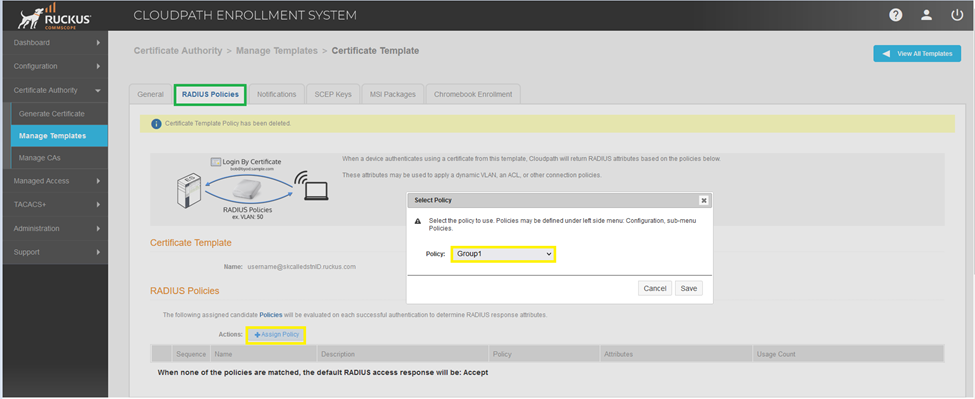Click the Usage Count column header

848,354
